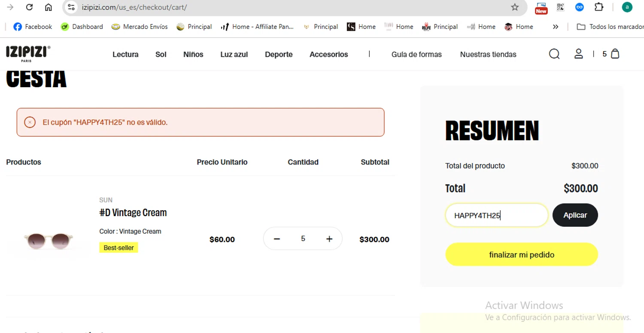Screen dimensions: 644x333
Task: Open the user account icon
Action: 579,54
